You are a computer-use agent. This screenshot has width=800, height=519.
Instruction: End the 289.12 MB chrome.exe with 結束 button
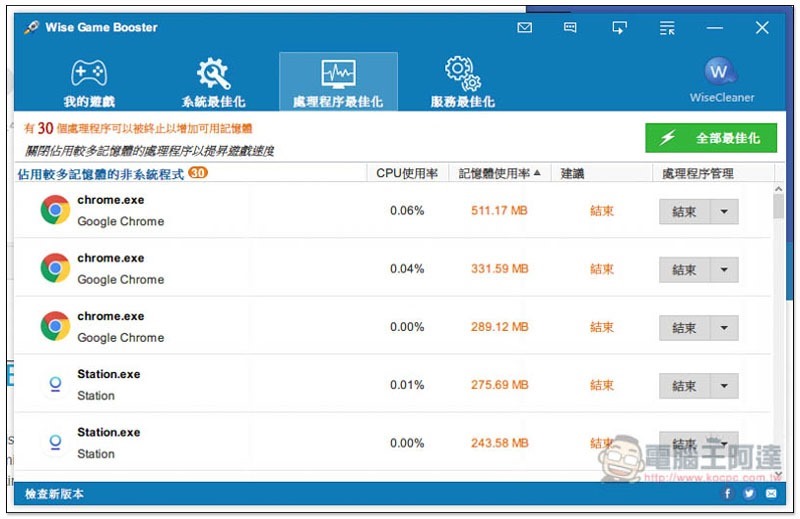point(684,328)
